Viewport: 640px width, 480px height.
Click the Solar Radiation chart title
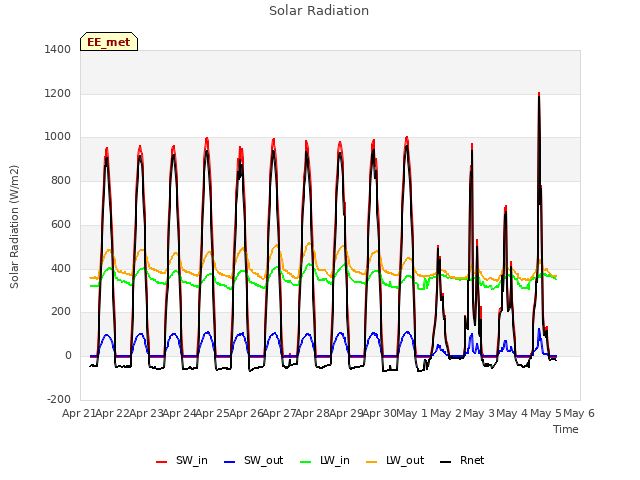click(x=319, y=11)
